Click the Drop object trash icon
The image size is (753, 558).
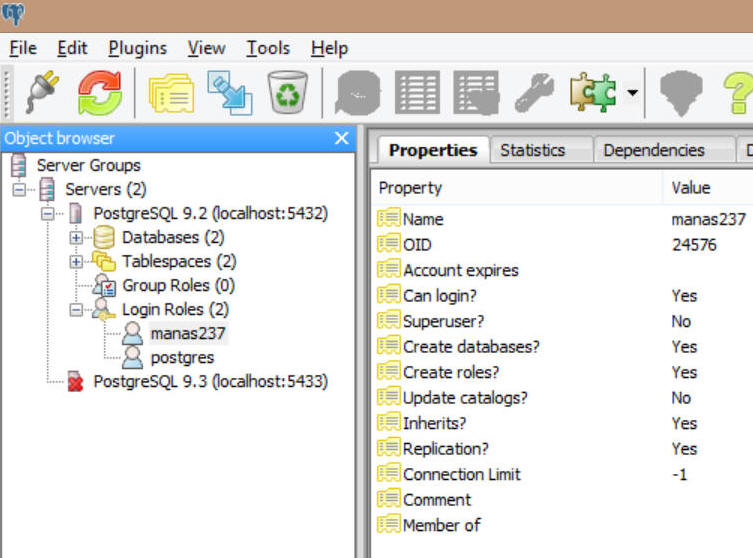[287, 92]
